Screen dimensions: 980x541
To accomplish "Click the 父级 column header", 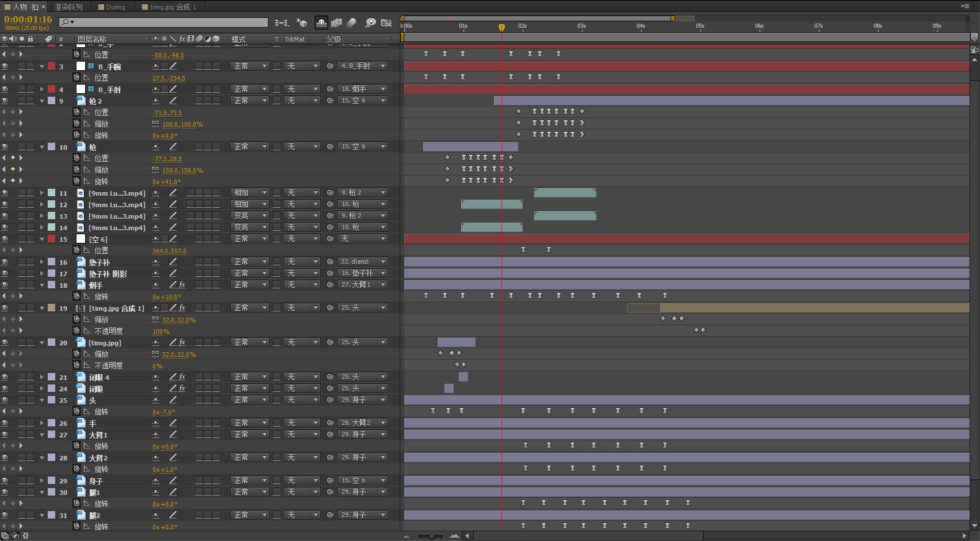I will tap(334, 39).
